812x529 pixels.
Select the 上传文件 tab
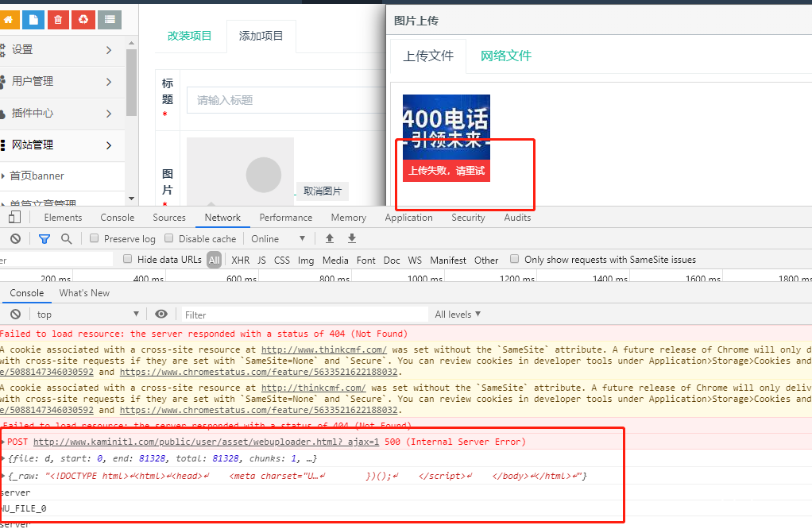[428, 56]
